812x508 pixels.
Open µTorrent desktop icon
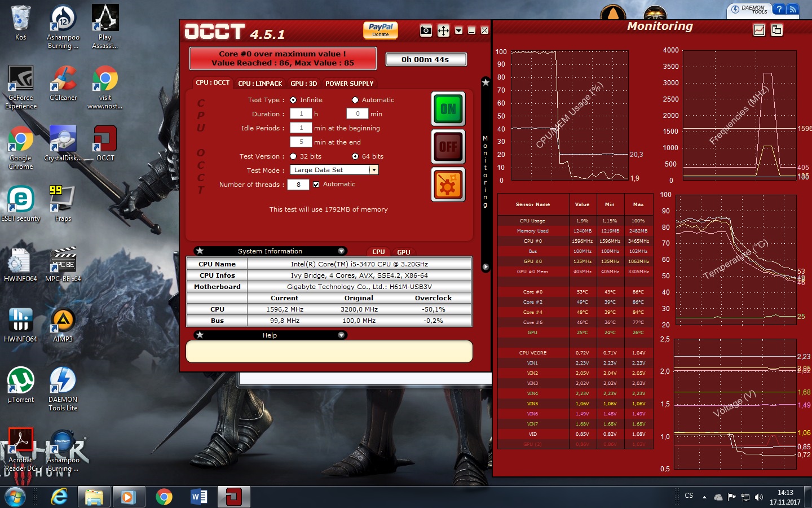[x=21, y=385]
